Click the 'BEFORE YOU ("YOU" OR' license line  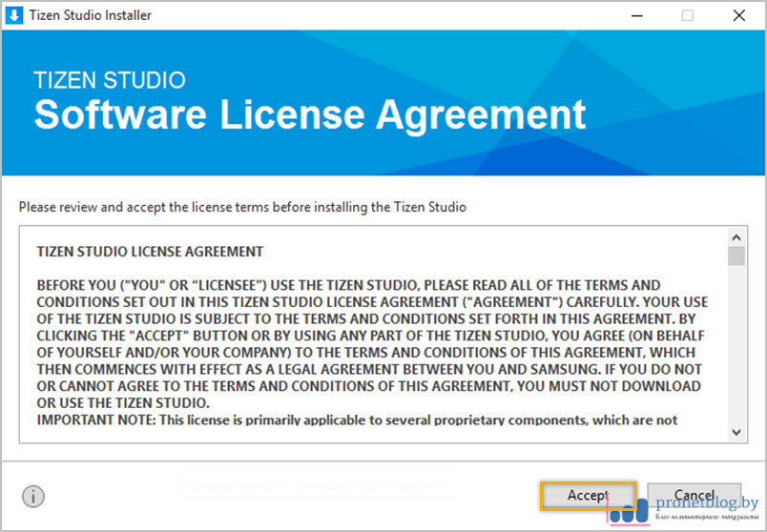click(x=348, y=285)
